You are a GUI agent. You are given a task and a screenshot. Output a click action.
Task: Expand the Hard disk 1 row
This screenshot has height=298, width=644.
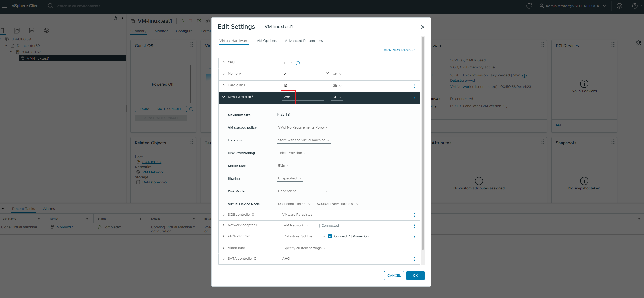tap(223, 85)
